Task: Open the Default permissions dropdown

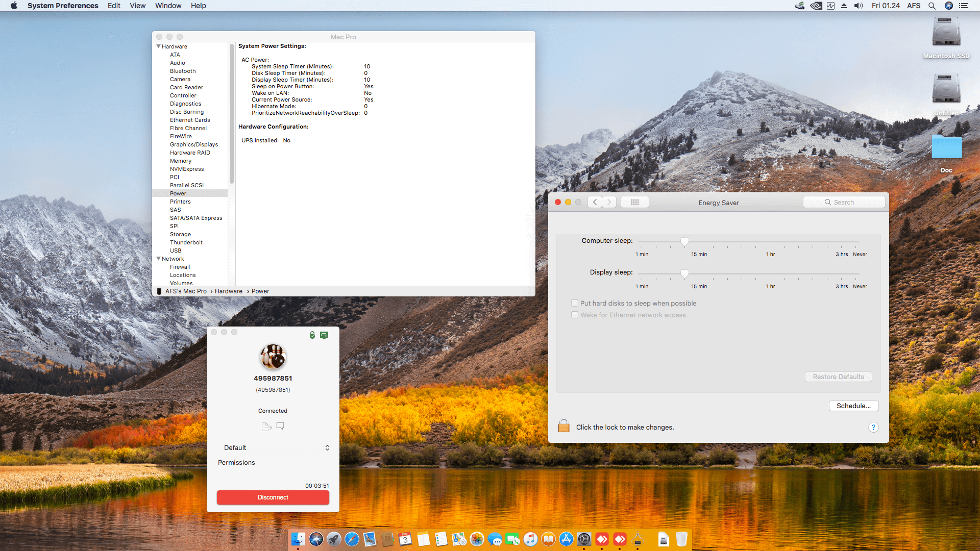Action: [x=276, y=447]
